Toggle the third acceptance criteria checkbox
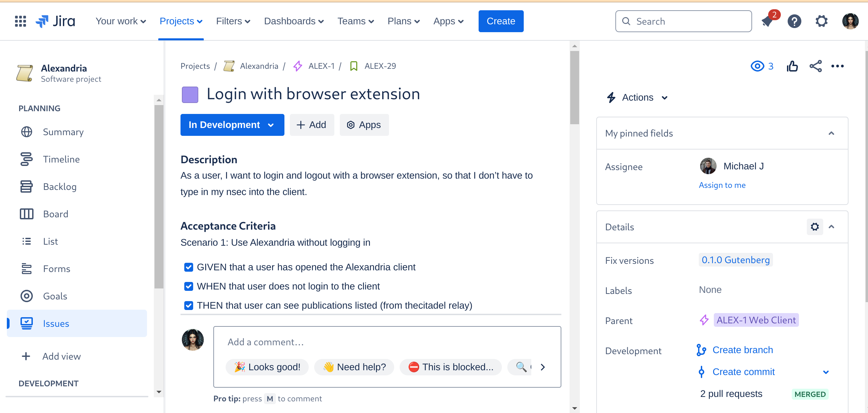The image size is (868, 413). tap(188, 305)
